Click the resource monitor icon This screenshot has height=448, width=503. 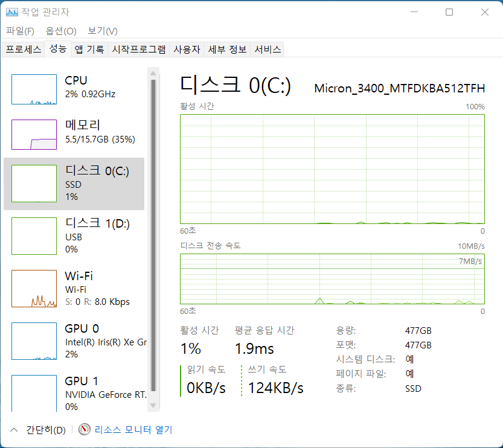point(84,430)
